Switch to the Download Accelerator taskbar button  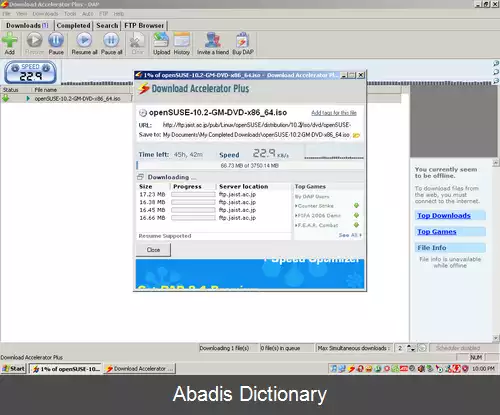pos(139,369)
